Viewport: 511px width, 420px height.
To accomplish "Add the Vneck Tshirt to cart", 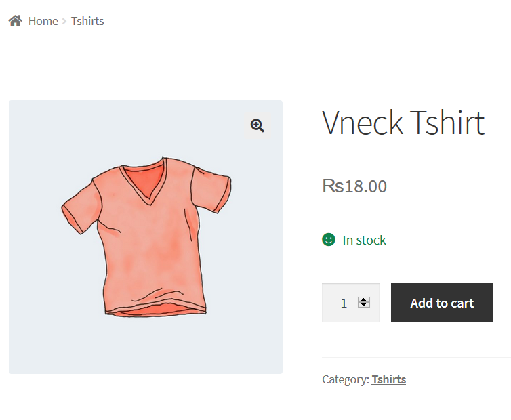I will click(x=442, y=302).
